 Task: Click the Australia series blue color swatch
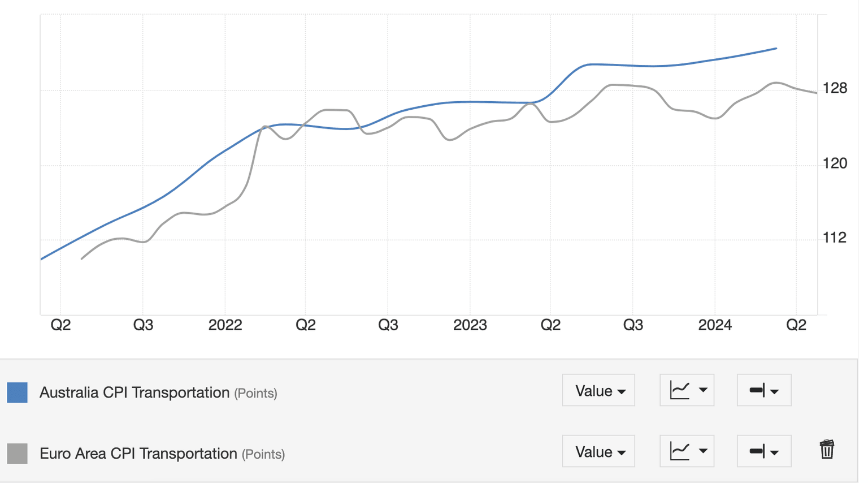point(17,393)
